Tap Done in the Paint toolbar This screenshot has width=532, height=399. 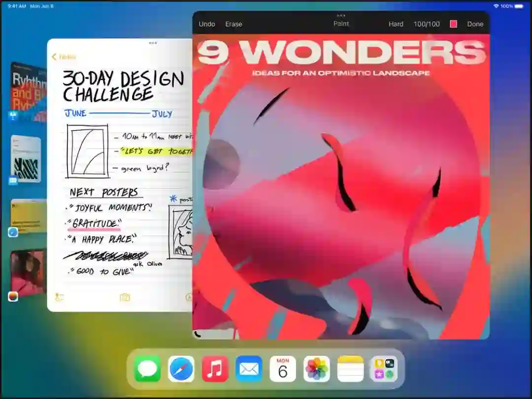(x=475, y=24)
